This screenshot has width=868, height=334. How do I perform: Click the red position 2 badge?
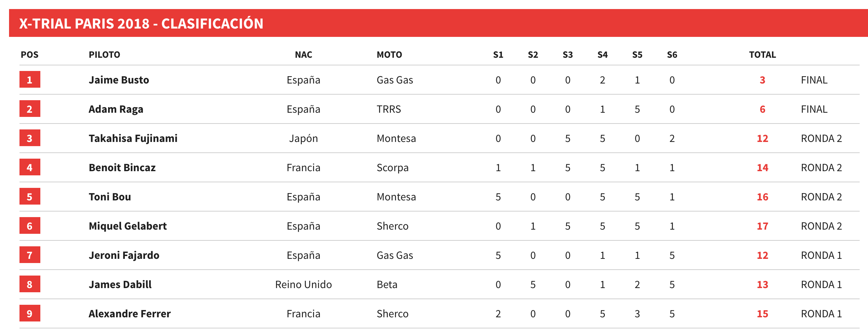click(30, 109)
